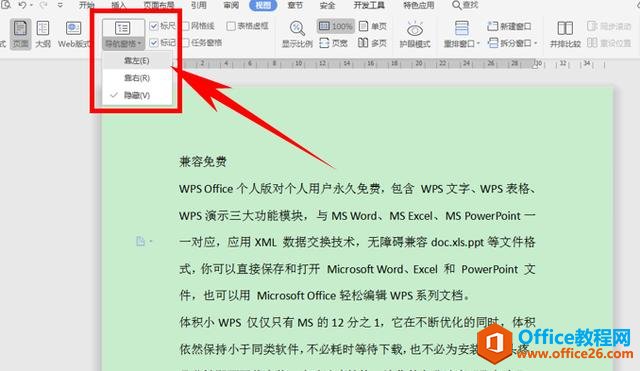Open the quick access toolbar customize dropdown

coord(60,5)
